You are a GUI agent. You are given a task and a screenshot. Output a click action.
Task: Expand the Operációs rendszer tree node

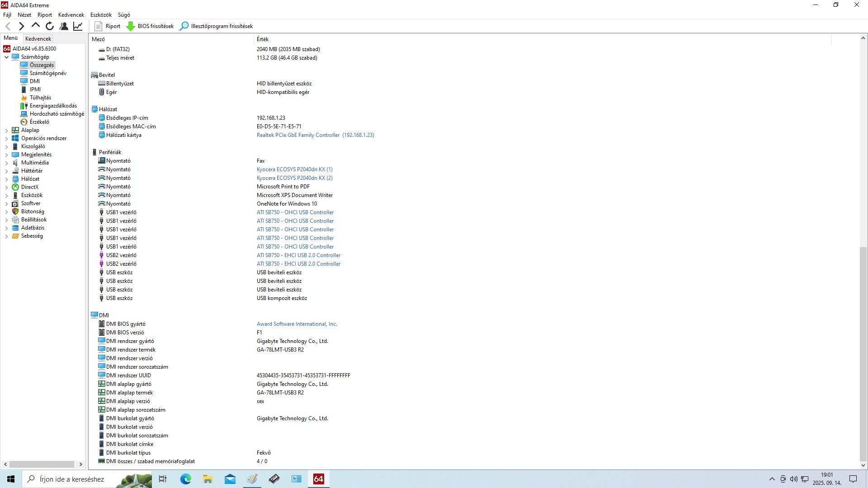pyautogui.click(x=6, y=138)
